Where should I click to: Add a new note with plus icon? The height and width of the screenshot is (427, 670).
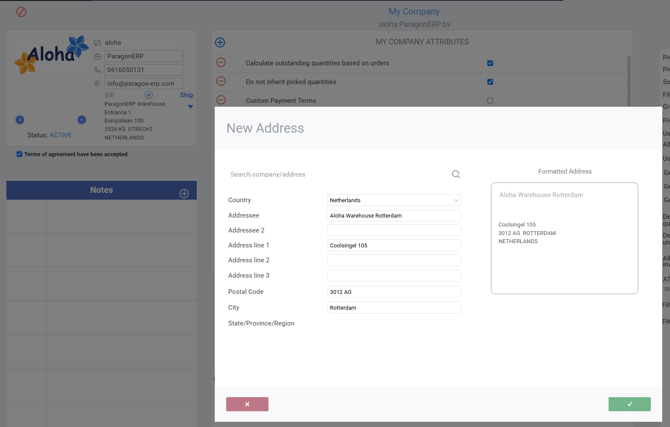(184, 193)
